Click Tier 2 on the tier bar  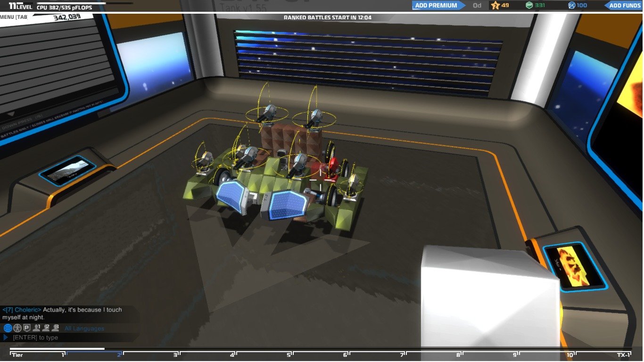(x=94, y=354)
